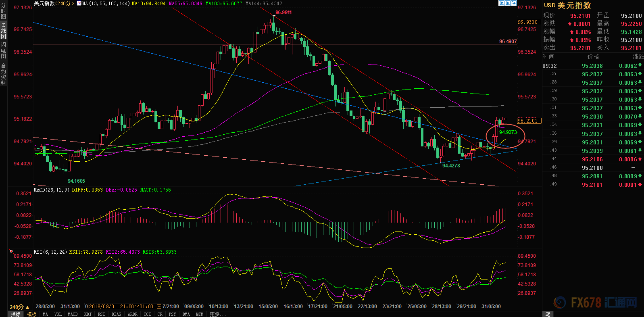Choose the BIAS indicator button

tap(116, 314)
